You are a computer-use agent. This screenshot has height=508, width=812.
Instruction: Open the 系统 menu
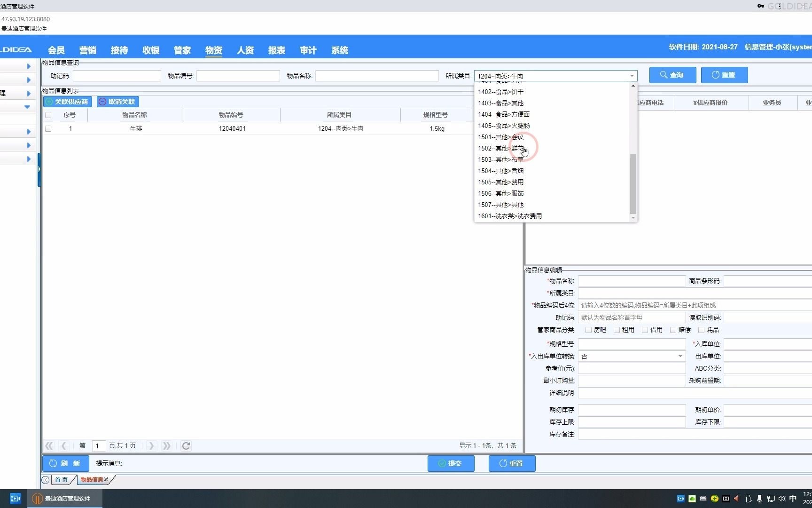click(340, 50)
